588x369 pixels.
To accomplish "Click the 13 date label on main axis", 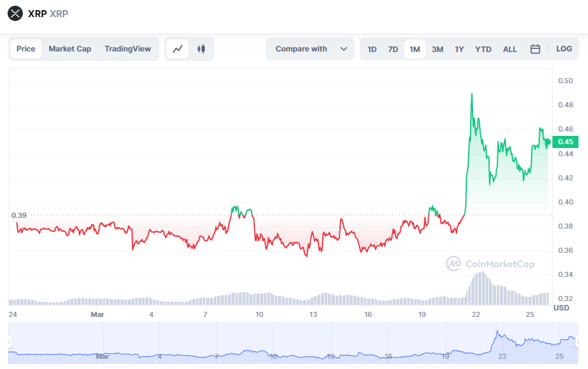I will pos(313,314).
